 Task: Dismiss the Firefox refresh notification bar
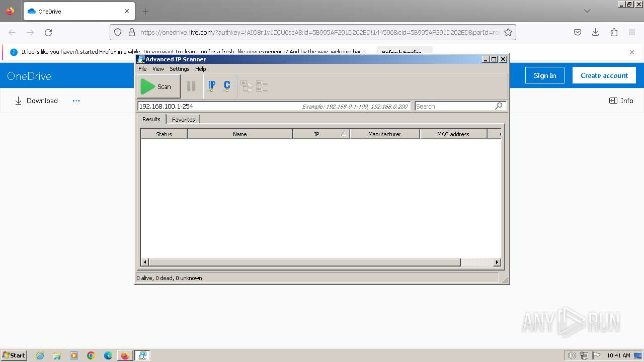632,52
